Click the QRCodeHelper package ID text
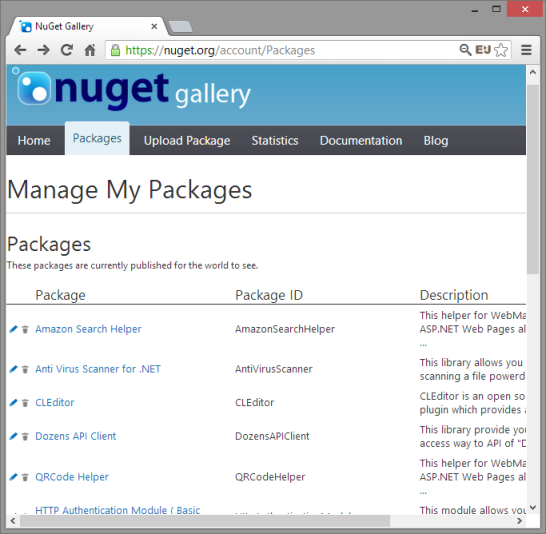The image size is (546, 534). [x=270, y=477]
